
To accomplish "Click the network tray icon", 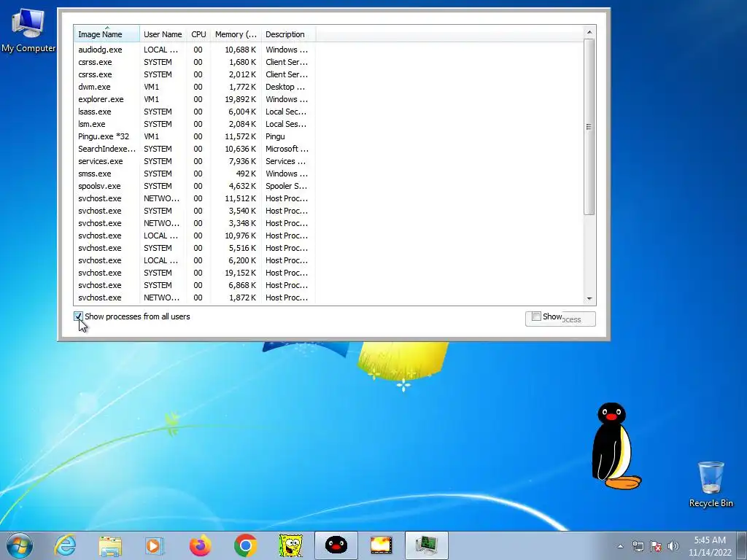I will 638,546.
